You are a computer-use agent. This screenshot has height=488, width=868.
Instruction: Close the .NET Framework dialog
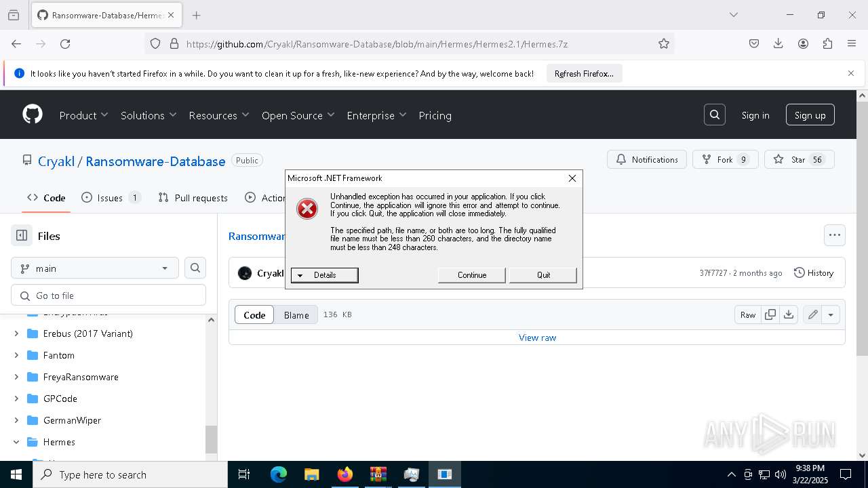point(572,178)
